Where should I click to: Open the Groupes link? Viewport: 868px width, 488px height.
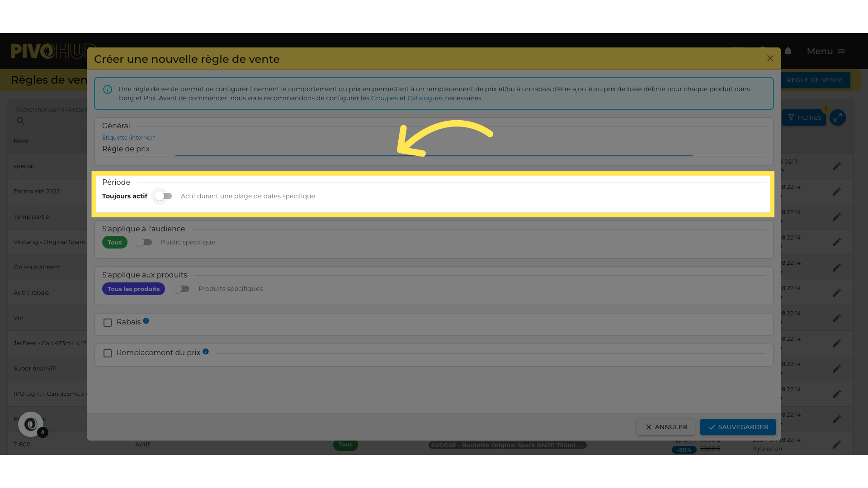pos(384,98)
